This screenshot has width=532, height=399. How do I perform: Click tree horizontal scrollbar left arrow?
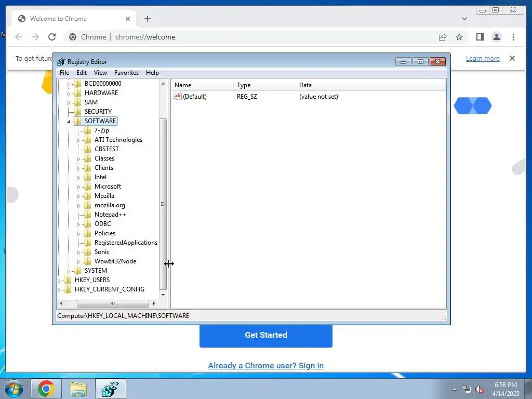[x=61, y=303]
